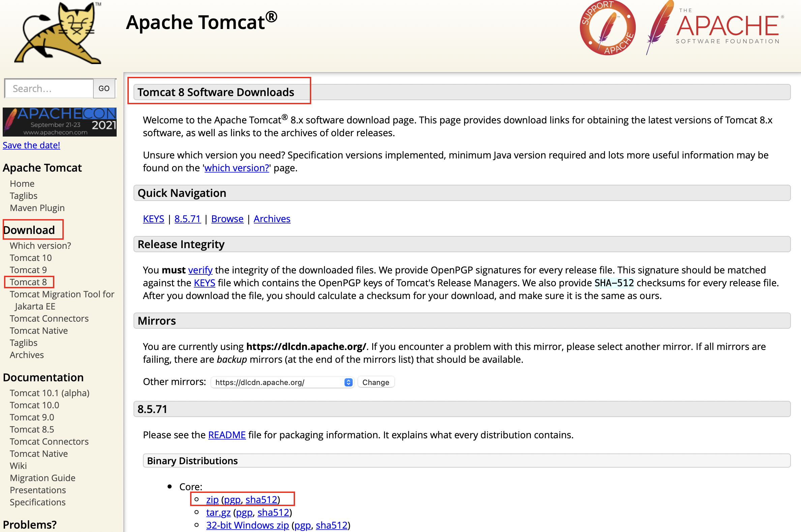Open the pgp signature for tar.gz
Image resolution: width=801 pixels, height=532 pixels.
(x=244, y=513)
